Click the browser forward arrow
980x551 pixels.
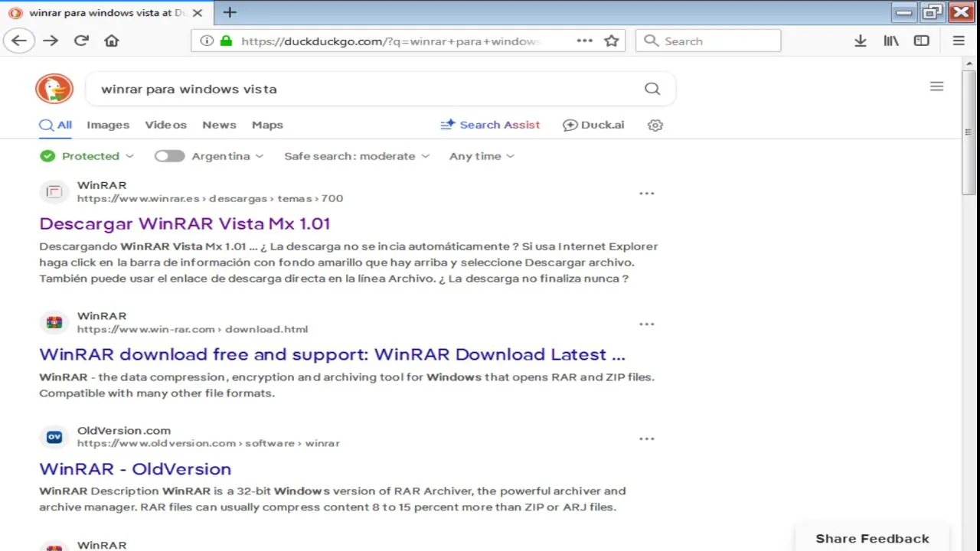click(51, 41)
